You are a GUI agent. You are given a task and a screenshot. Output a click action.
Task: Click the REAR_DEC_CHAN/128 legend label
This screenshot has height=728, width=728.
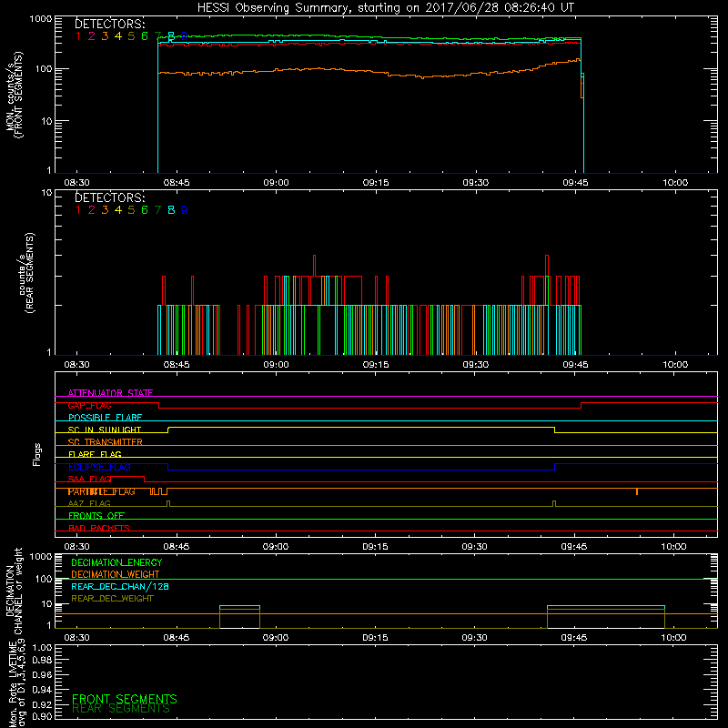tap(120, 586)
